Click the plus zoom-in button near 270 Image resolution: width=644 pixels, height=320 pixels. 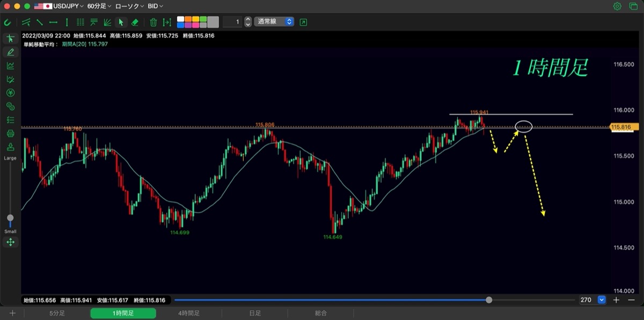616,300
